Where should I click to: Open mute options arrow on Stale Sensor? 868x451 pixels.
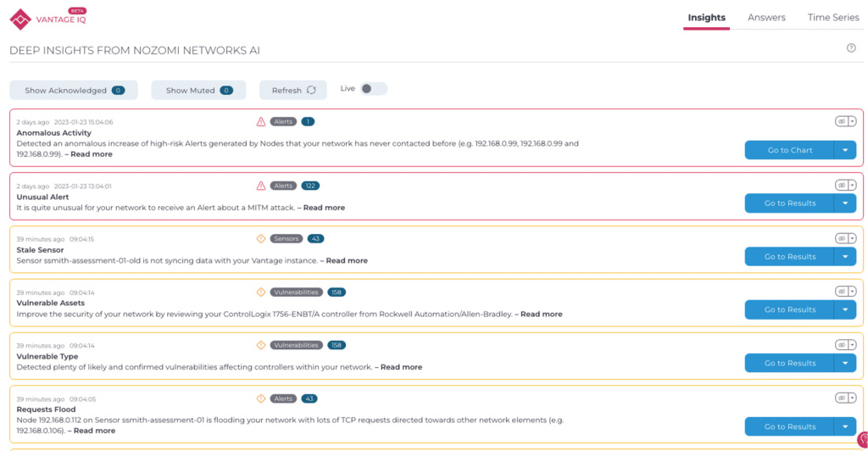point(853,238)
